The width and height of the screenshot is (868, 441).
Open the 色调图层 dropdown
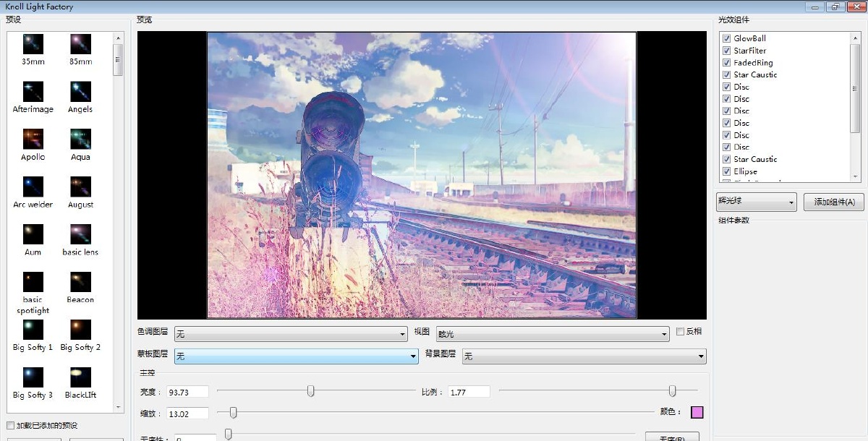click(x=292, y=334)
